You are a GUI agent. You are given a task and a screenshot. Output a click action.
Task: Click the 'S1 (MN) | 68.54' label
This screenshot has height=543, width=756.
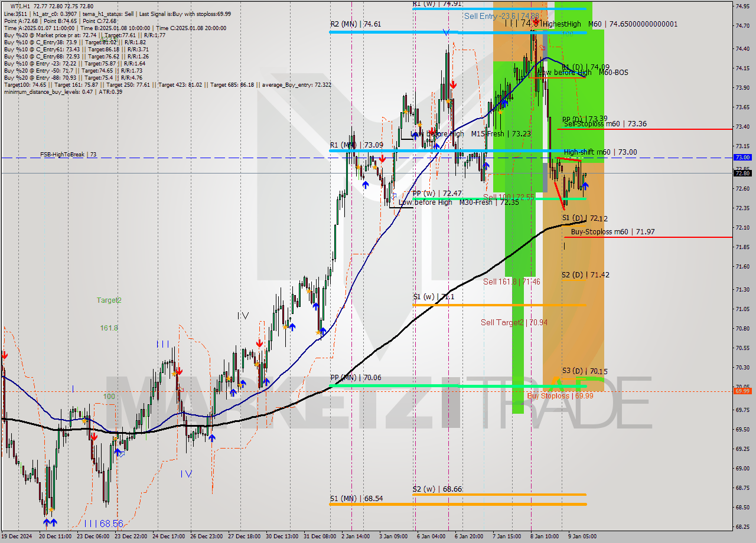coord(356,499)
